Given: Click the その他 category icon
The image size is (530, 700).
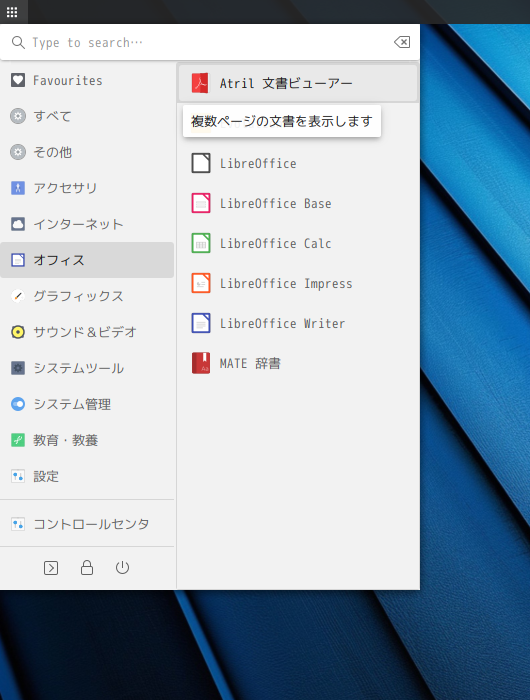Looking at the screenshot, I should click(18, 152).
